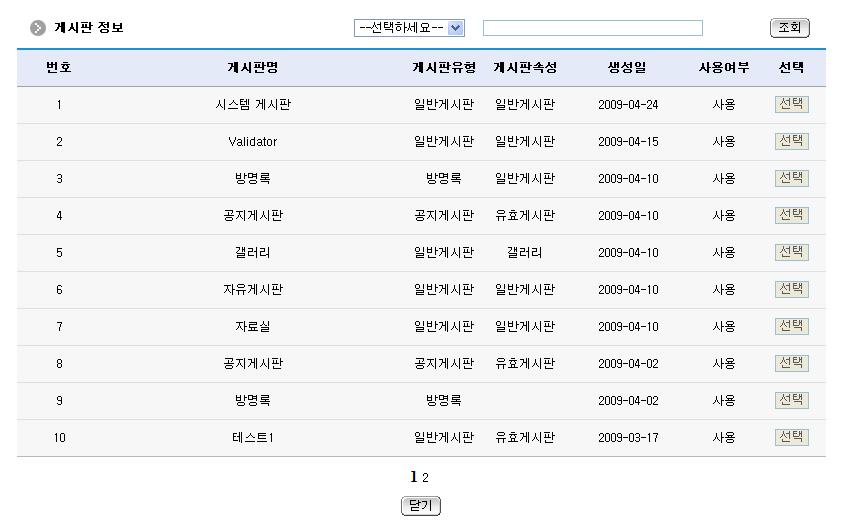
Task: Click the 게시판 정보 title bullet icon
Action: 38,28
